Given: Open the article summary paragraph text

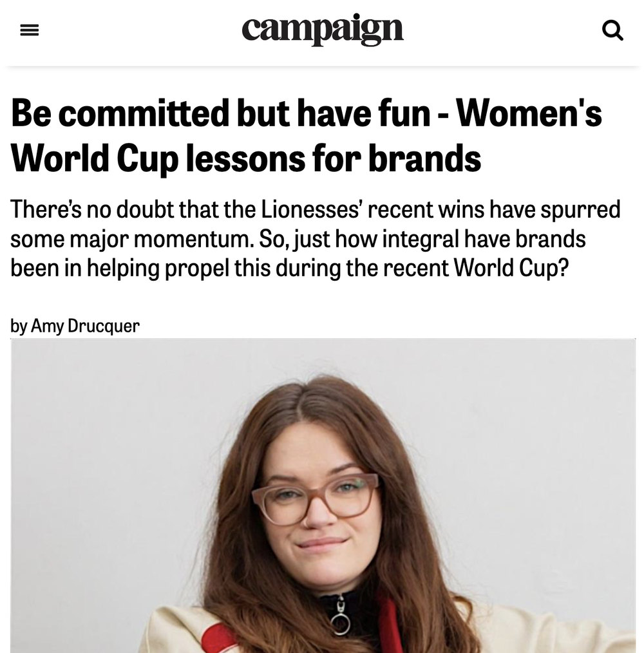Looking at the screenshot, I should click(x=314, y=238).
